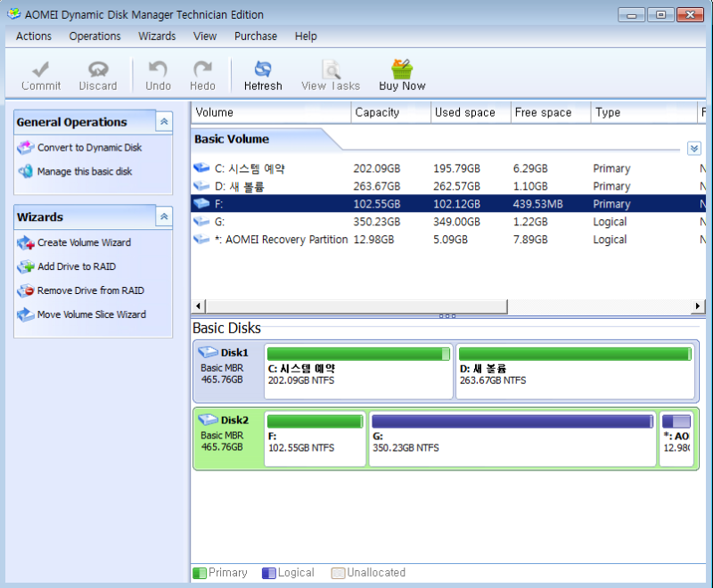The image size is (713, 588).
Task: Click the Add Drive to RAID icon
Action: click(x=26, y=266)
